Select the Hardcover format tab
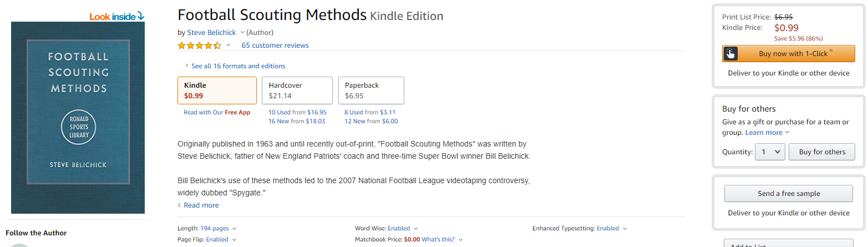868x247 pixels. (x=297, y=90)
